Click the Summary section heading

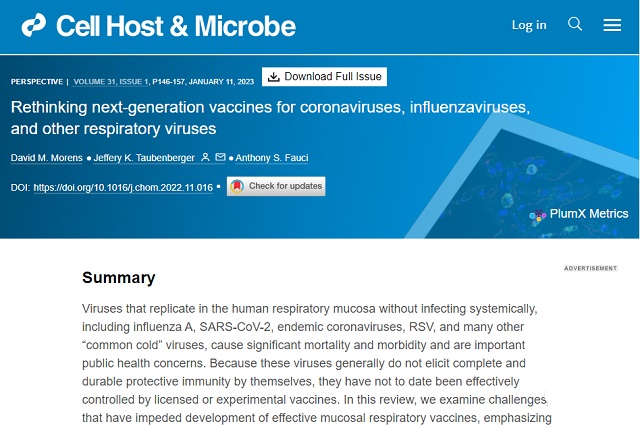(x=119, y=278)
